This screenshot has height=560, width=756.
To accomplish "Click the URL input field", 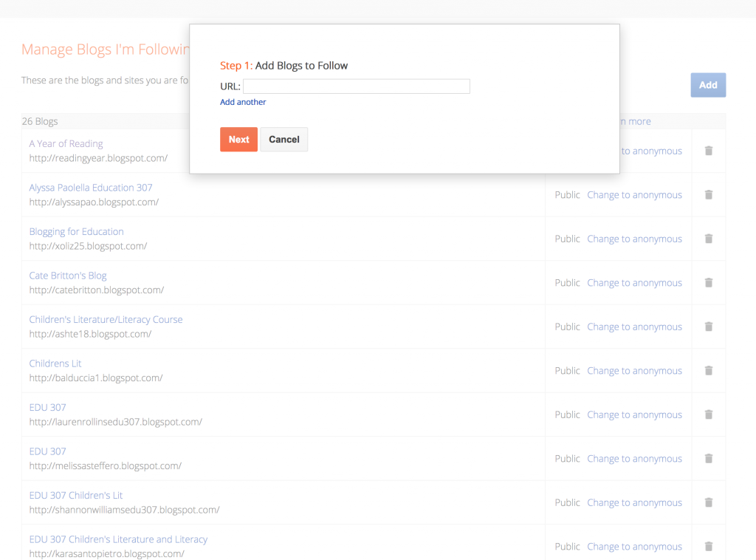I will pyautogui.click(x=357, y=86).
